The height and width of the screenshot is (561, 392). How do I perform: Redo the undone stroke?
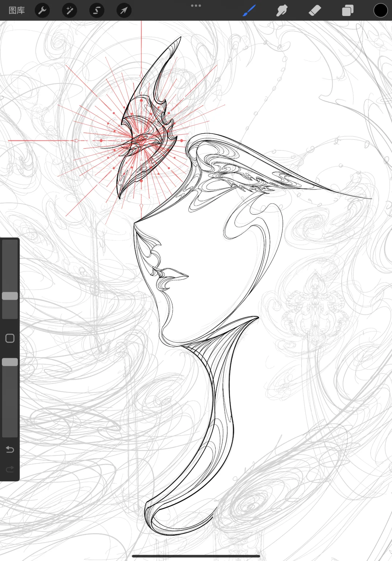[x=10, y=469]
